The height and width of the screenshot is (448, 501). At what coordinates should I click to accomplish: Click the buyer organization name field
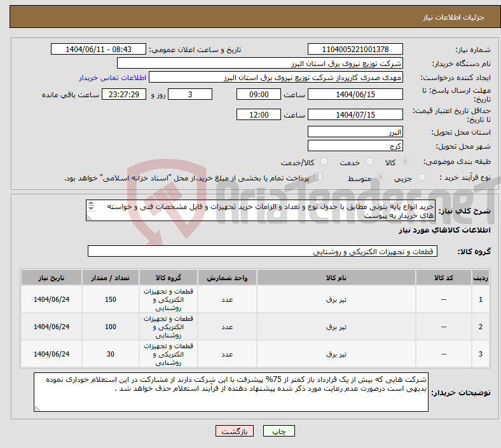pyautogui.click(x=260, y=63)
